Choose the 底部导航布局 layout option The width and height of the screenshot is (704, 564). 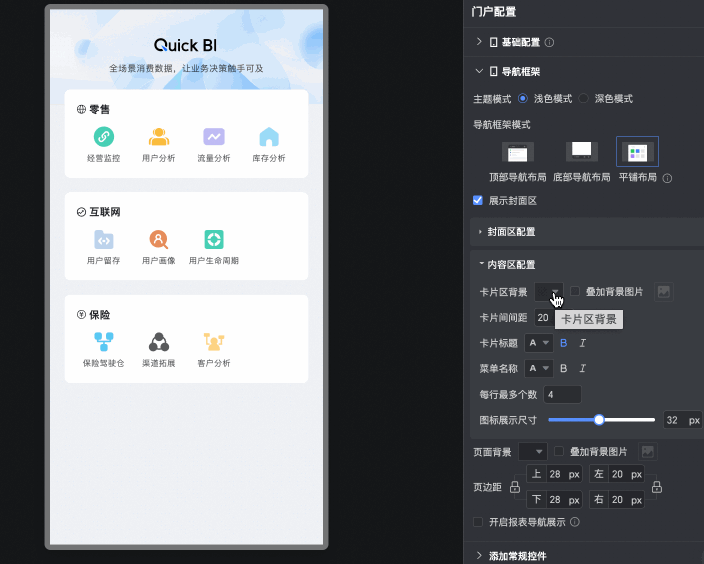pos(581,162)
